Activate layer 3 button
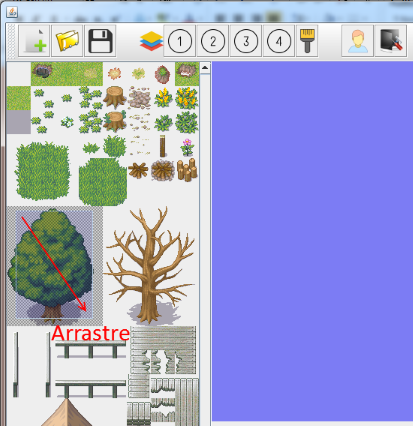413x426 pixels. point(246,41)
